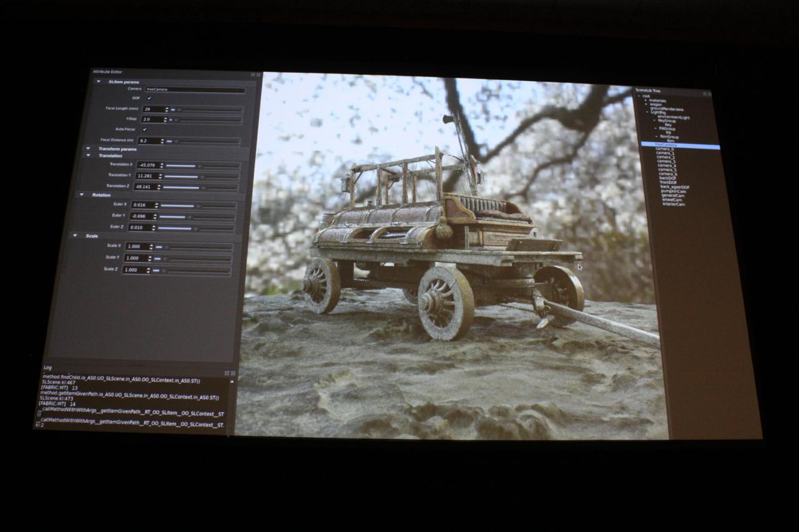Collapse the LightRig tree node

[x=647, y=112]
